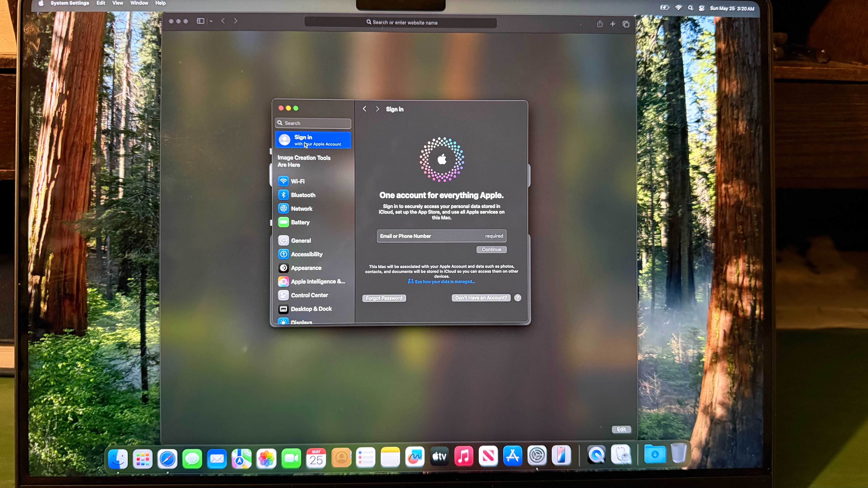868x488 pixels.
Task: Expand the Safari sidebar dropdown chevron
Action: [x=211, y=21]
